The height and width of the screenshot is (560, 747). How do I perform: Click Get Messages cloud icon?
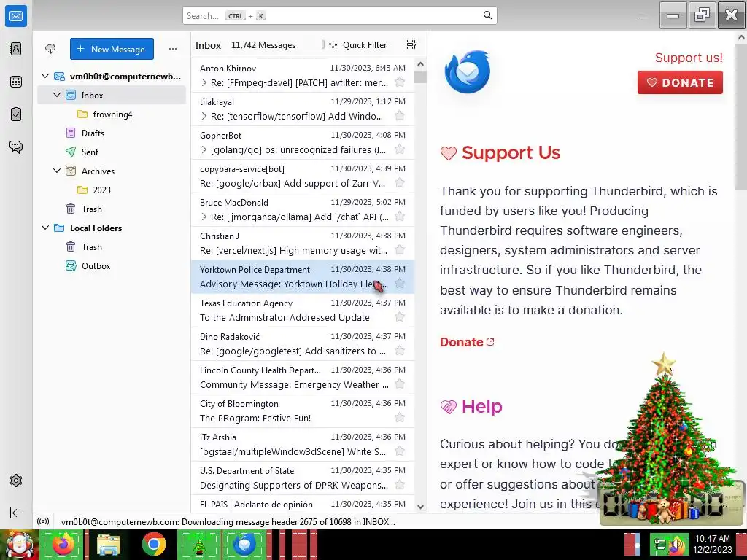tap(50, 49)
